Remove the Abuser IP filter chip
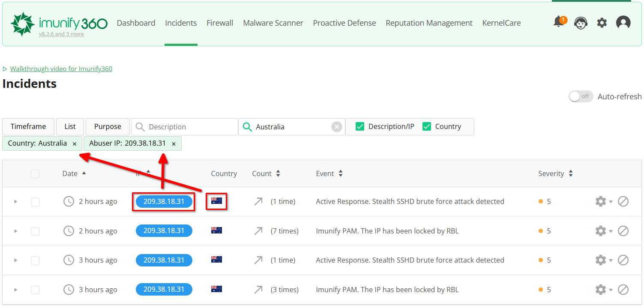The width and height of the screenshot is (644, 308). pyautogui.click(x=174, y=144)
